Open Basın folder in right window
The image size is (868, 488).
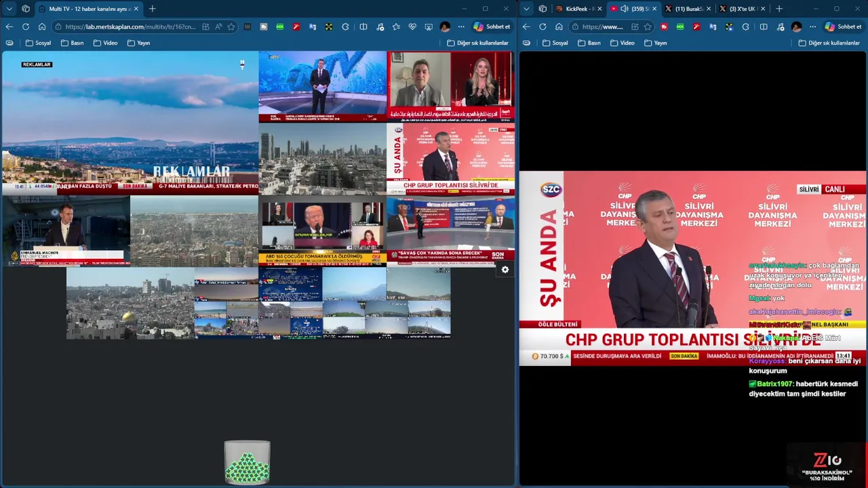[x=589, y=43]
